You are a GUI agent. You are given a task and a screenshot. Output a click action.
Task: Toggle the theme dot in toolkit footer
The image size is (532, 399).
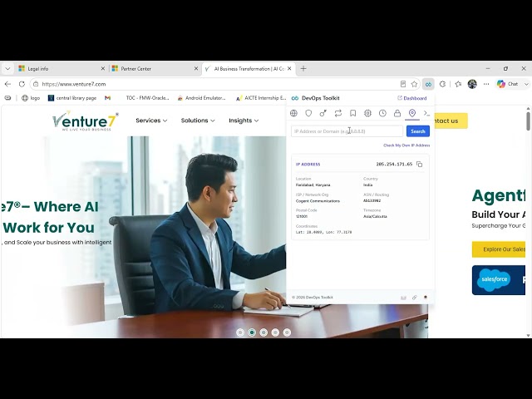coord(425,298)
